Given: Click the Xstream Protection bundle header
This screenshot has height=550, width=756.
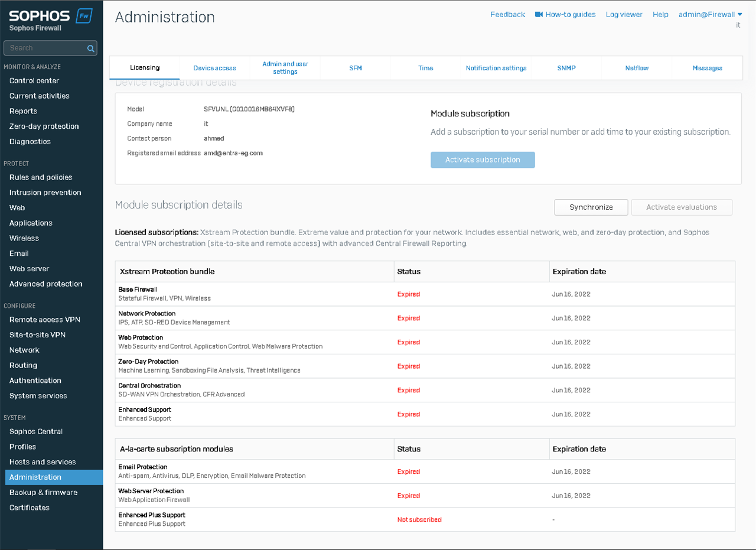Looking at the screenshot, I should (167, 272).
